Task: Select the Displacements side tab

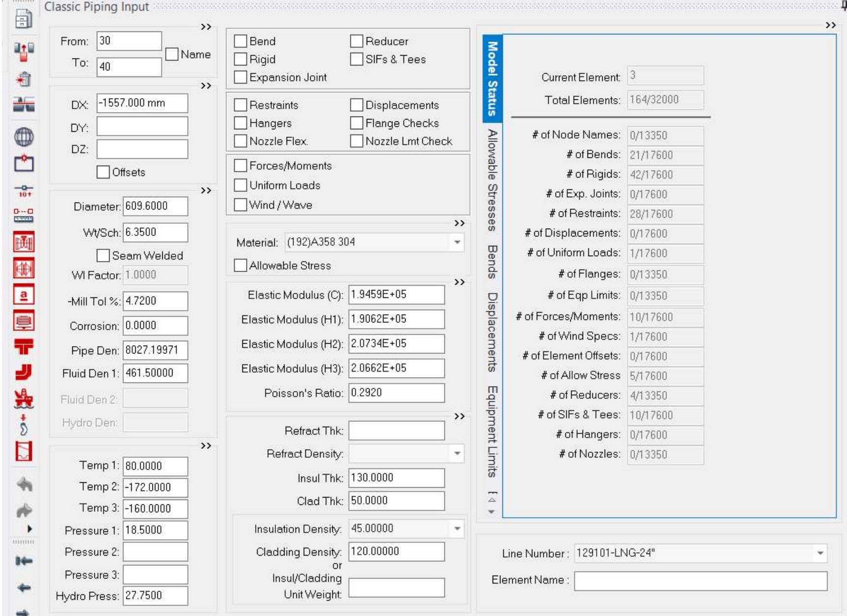Action: click(x=492, y=332)
